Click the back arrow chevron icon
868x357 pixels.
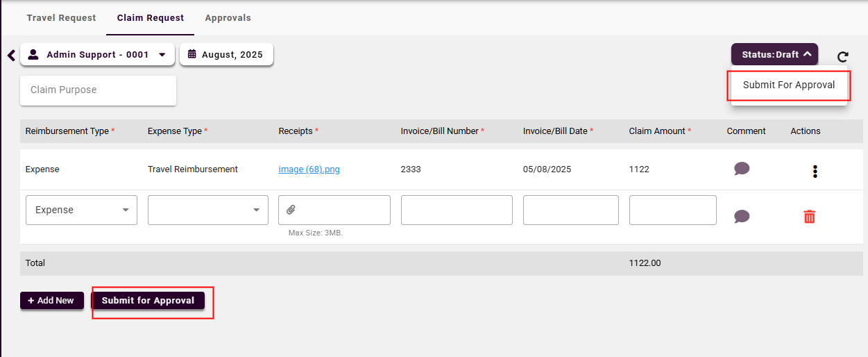[x=11, y=55]
